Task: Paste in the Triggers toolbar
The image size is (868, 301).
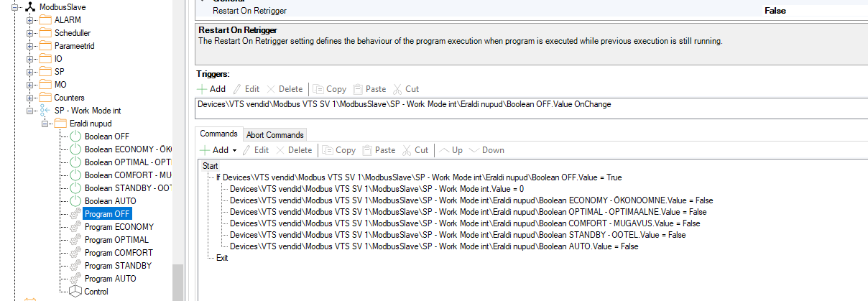Action: (x=369, y=89)
